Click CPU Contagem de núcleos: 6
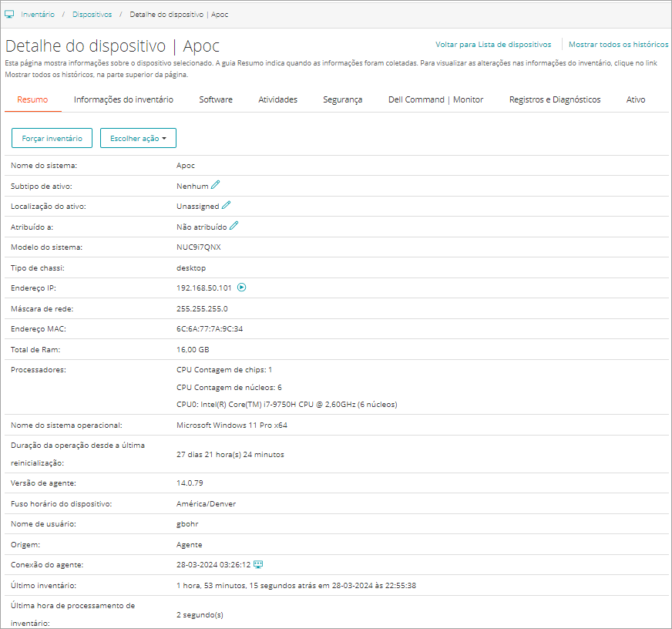 (229, 387)
